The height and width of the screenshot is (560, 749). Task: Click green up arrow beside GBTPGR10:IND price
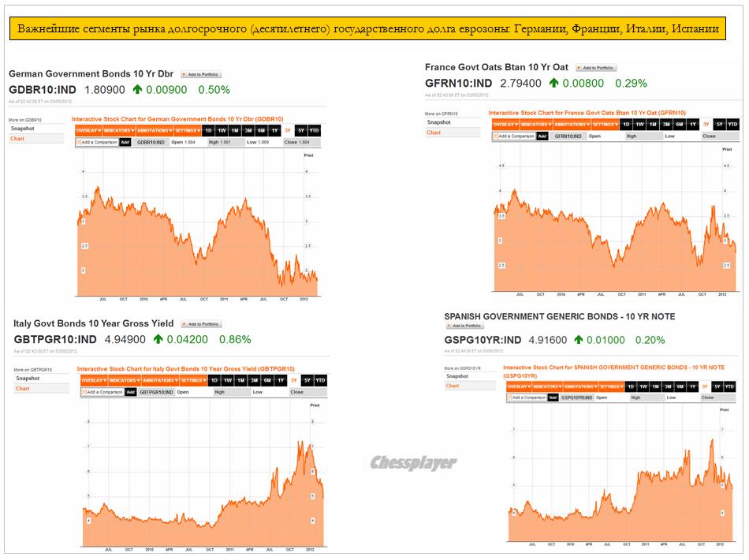158,340
